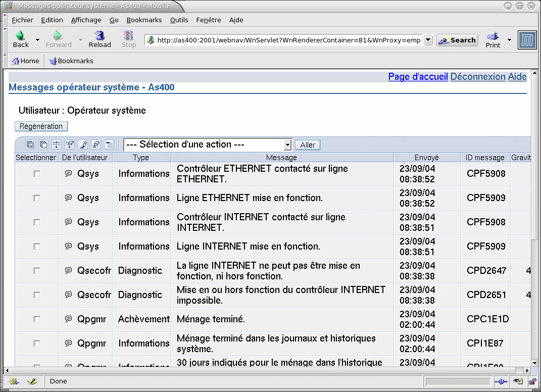Collapse the navigation toolbar using its grippy
Image resolution: width=541 pixels, height=392 pixels.
point(5,40)
